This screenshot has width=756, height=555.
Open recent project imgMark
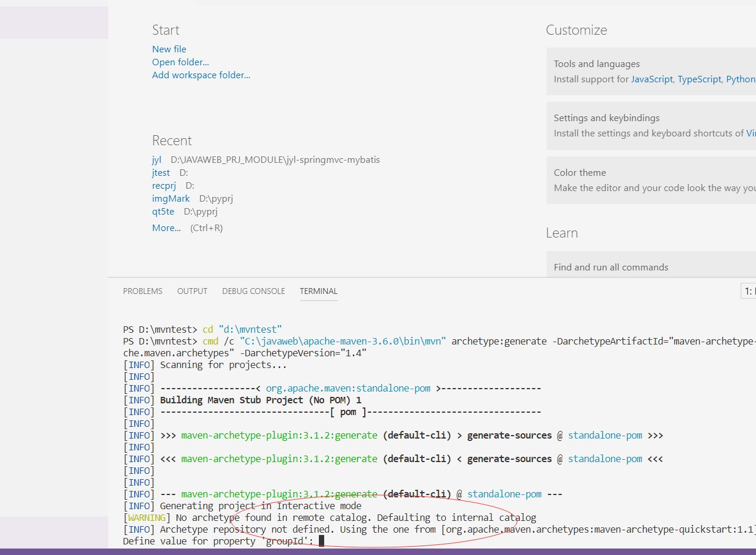coord(171,198)
